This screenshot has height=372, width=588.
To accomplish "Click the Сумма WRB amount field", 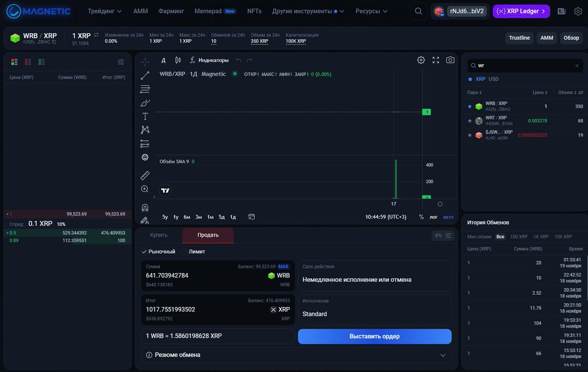I will pos(218,275).
